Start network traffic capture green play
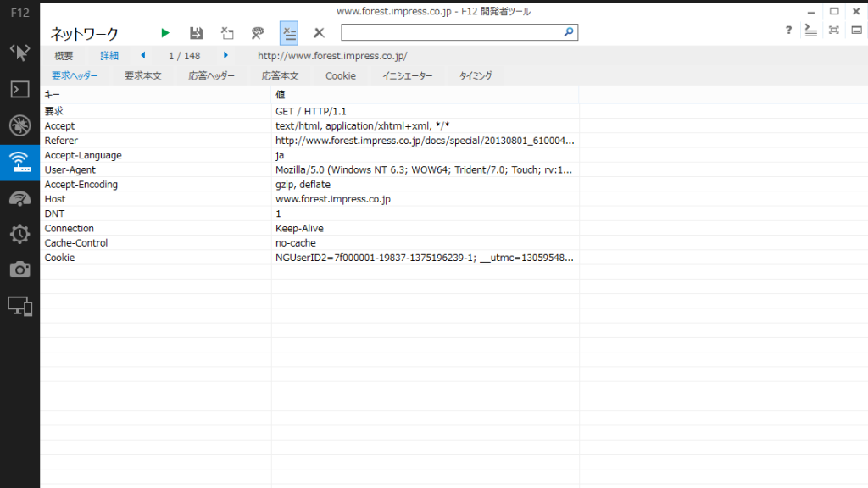The image size is (868, 488). 165,33
